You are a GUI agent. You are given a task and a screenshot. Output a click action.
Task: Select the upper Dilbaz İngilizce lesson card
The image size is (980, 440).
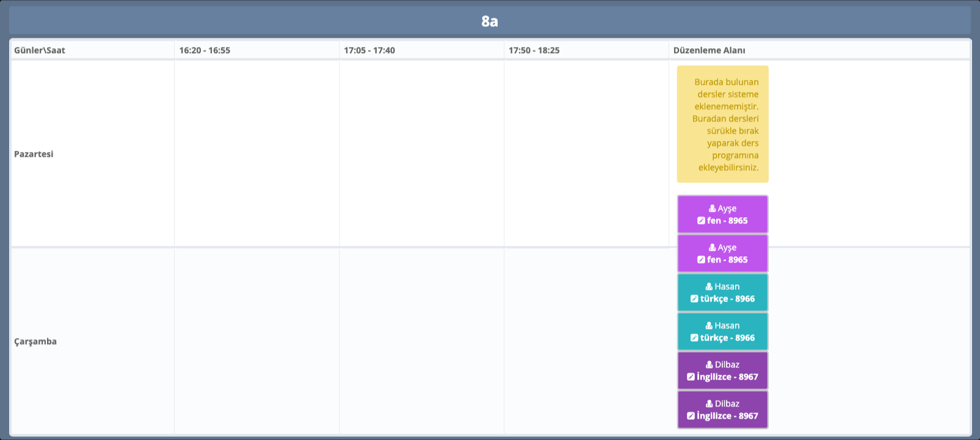(722, 370)
